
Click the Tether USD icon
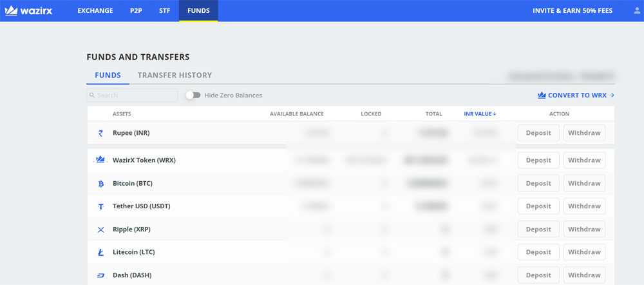point(100,206)
